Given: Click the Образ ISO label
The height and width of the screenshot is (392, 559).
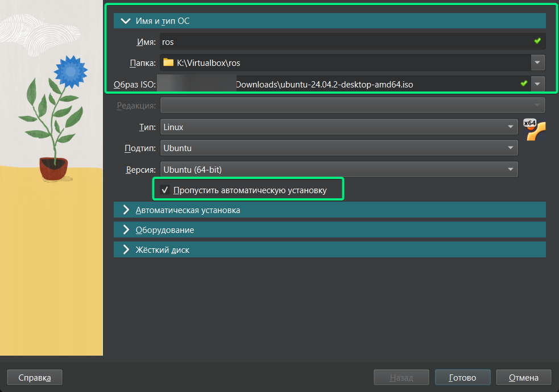Looking at the screenshot, I should pos(135,85).
